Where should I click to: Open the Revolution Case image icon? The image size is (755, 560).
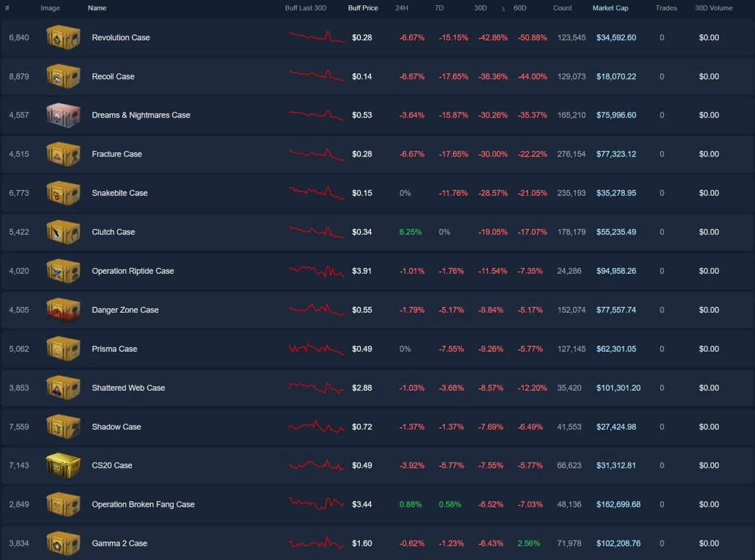click(63, 37)
